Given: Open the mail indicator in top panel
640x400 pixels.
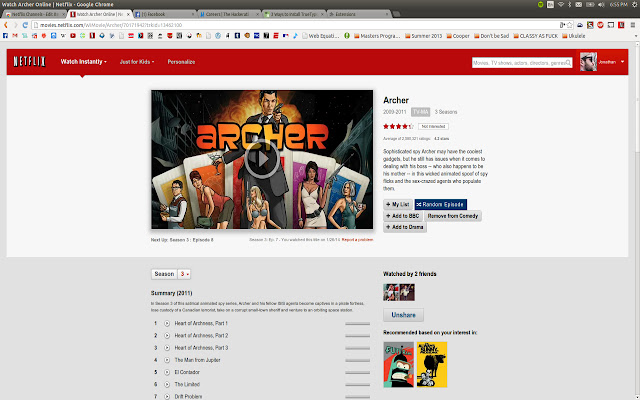Looking at the screenshot, I should point(578,4).
